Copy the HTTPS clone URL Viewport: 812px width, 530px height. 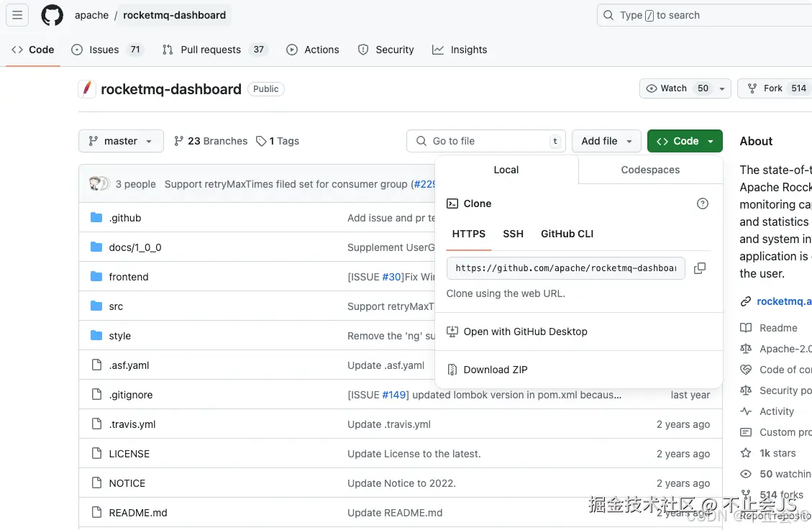tap(699, 268)
